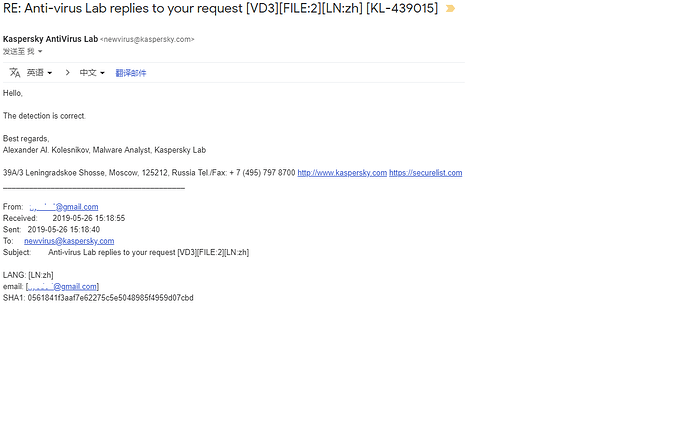The width and height of the screenshot is (690, 431).
Task: Open the https://securelist.com link
Action: coord(425,173)
